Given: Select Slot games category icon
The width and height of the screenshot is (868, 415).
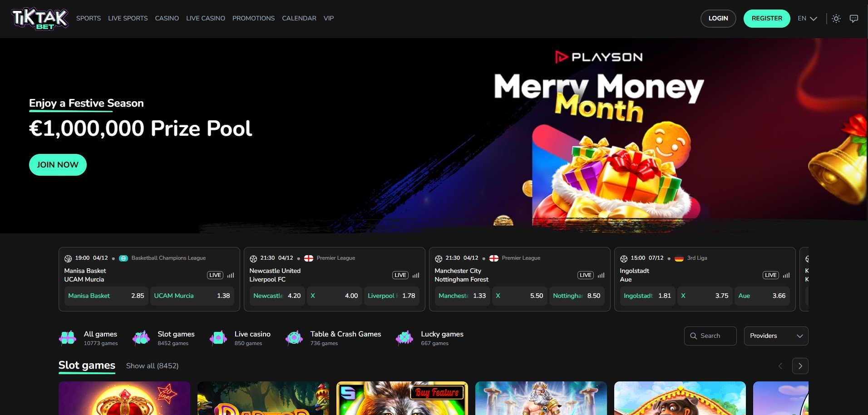Looking at the screenshot, I should [x=141, y=338].
